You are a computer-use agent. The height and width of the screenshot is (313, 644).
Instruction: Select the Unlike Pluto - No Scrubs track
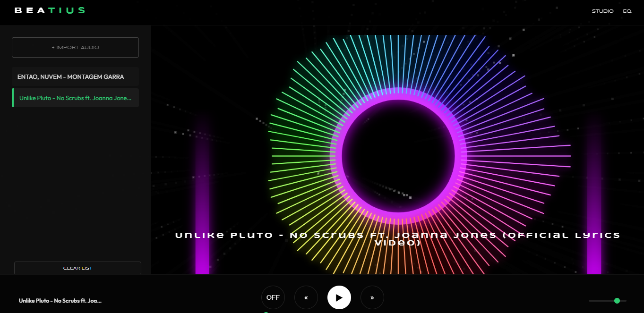75,98
